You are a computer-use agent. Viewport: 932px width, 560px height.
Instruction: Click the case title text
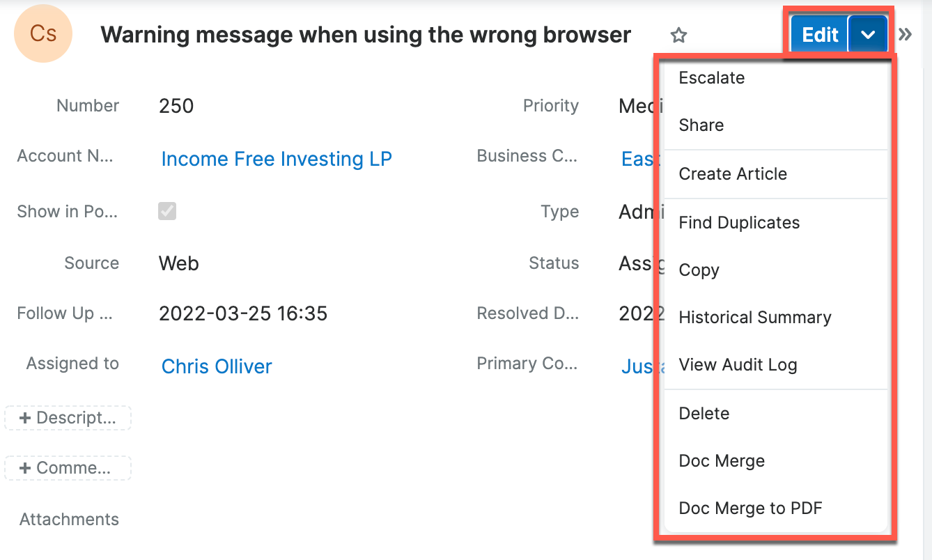pos(366,35)
